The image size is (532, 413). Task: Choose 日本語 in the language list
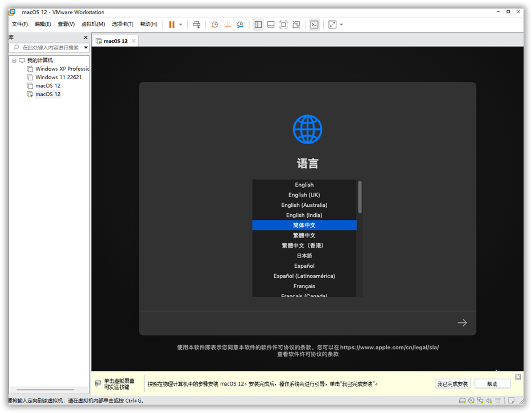pos(304,256)
